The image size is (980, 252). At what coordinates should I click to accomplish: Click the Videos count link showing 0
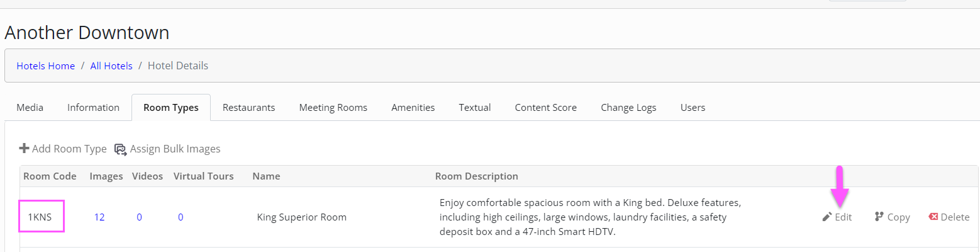click(x=139, y=217)
